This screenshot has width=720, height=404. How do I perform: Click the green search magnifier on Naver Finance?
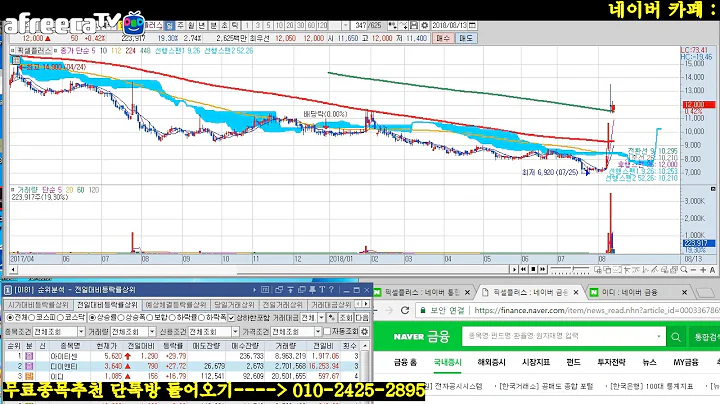click(676, 337)
